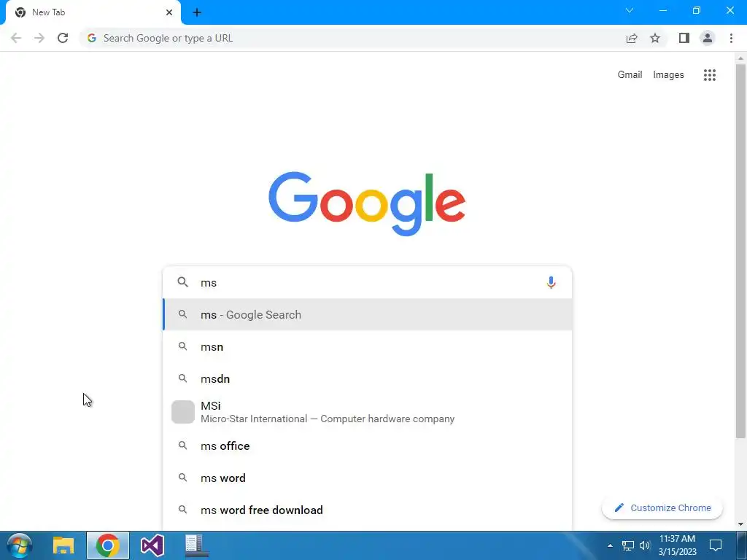Open the Windows Start button

[x=20, y=545]
